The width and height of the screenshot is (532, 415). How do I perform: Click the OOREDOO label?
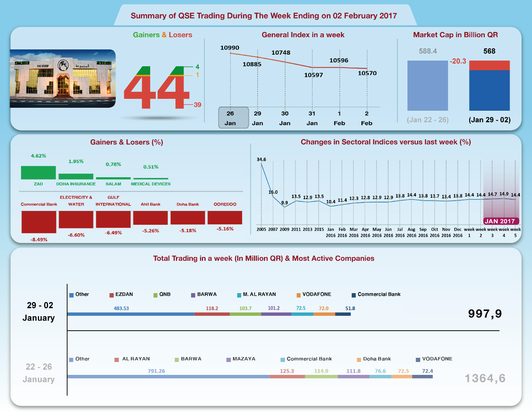[x=225, y=204]
